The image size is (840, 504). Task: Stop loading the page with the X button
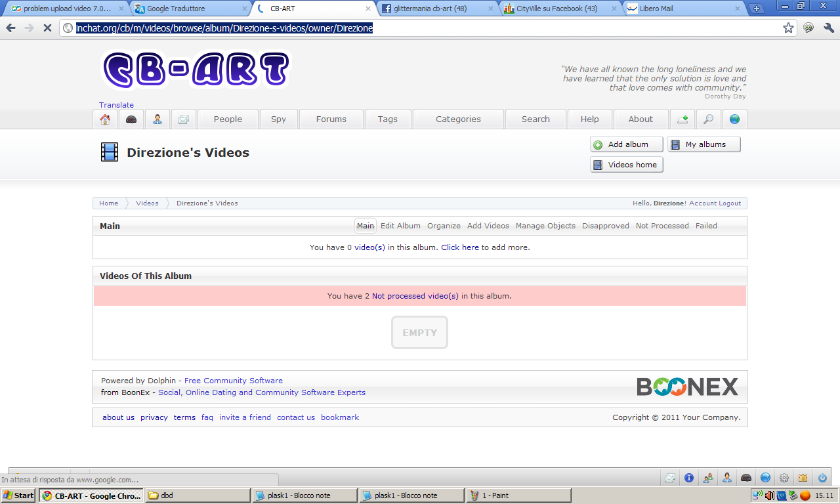pyautogui.click(x=47, y=28)
